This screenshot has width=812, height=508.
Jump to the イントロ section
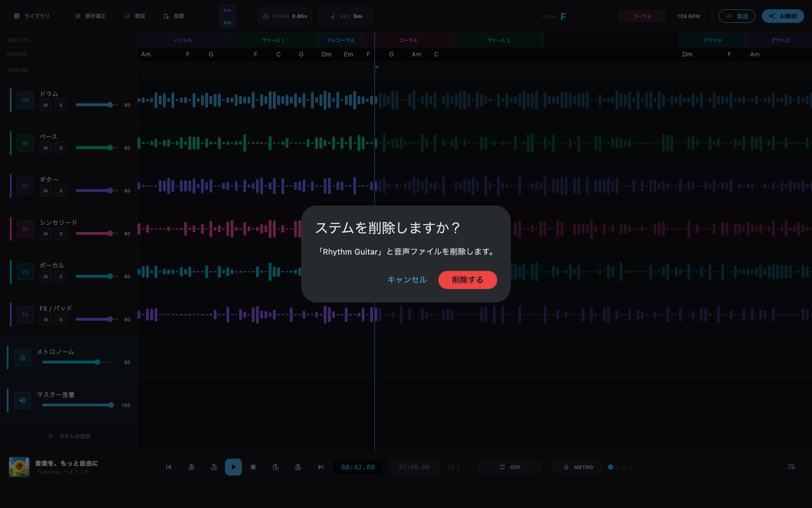click(x=182, y=40)
